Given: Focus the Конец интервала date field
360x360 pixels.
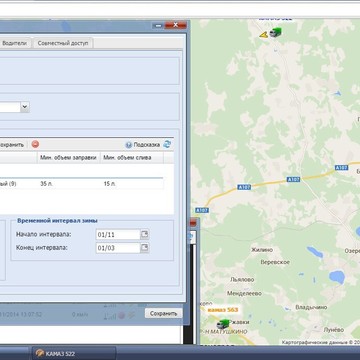Looking at the screenshot, I should (118, 248).
